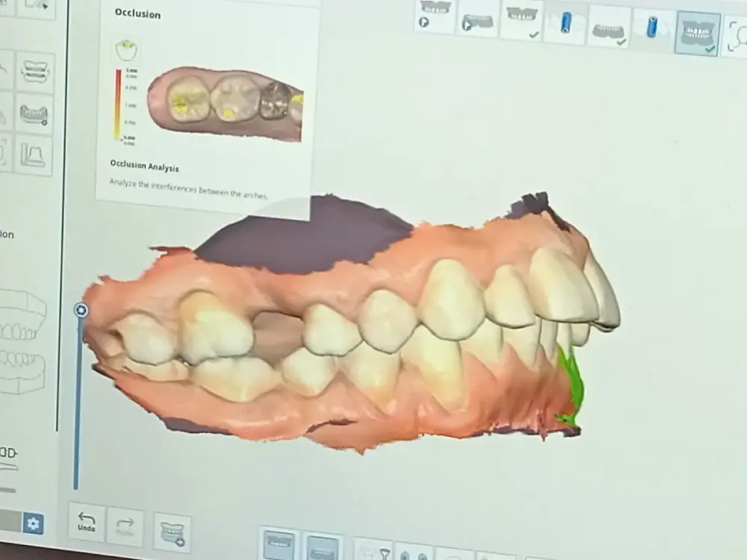This screenshot has width=747, height=560.
Task: Click the selection cursor tool at top-left
Action: pyautogui.click(x=37, y=6)
